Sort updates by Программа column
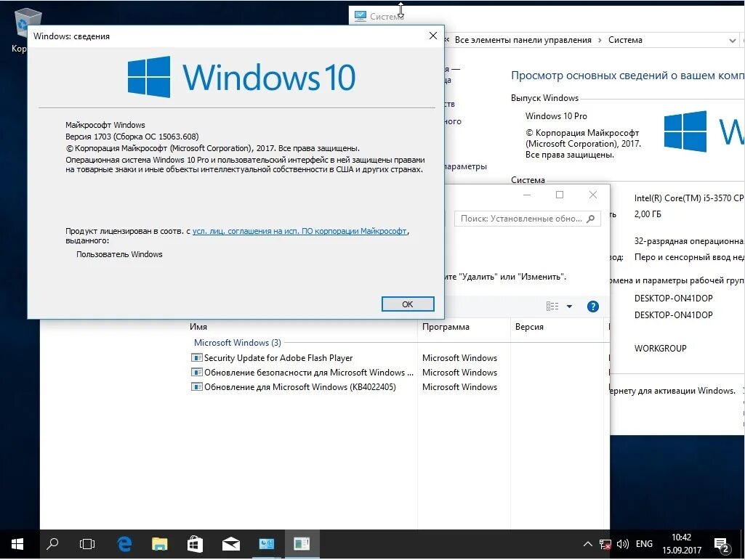 [x=446, y=327]
